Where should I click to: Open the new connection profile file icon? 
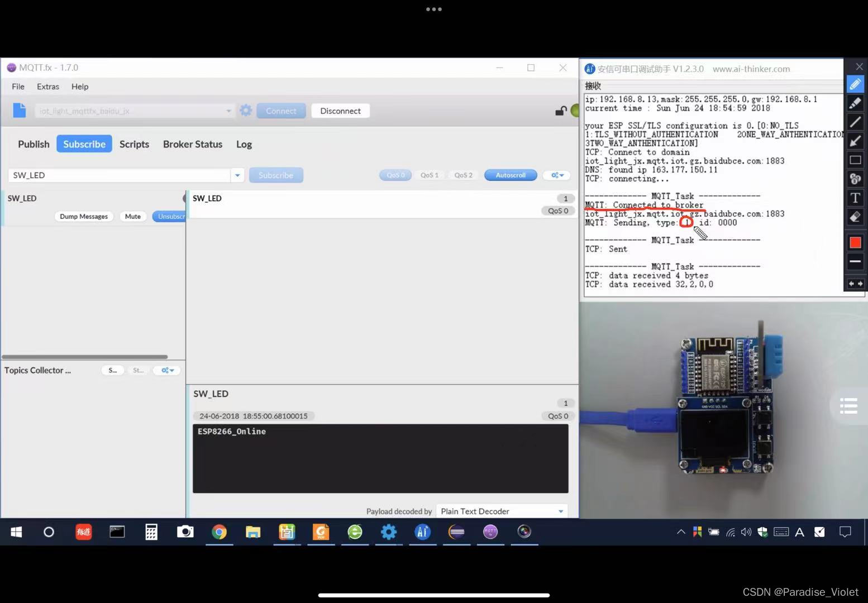click(x=20, y=111)
